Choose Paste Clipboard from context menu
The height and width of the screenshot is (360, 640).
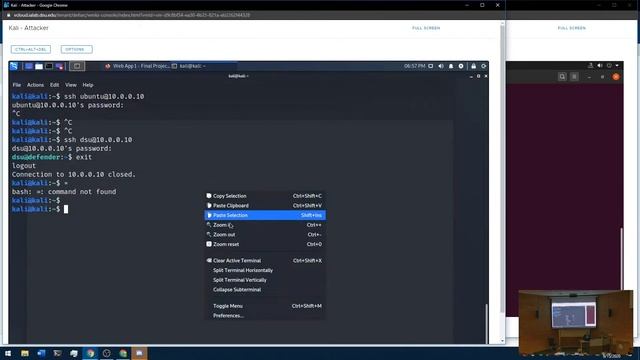pyautogui.click(x=265, y=206)
